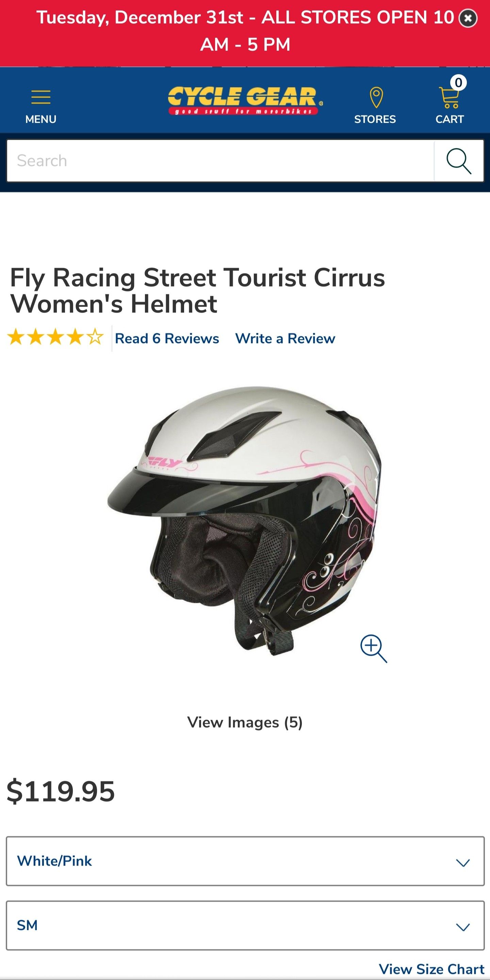The image size is (490, 980).
Task: Click the chevron arrow on the size selector
Action: [463, 927]
